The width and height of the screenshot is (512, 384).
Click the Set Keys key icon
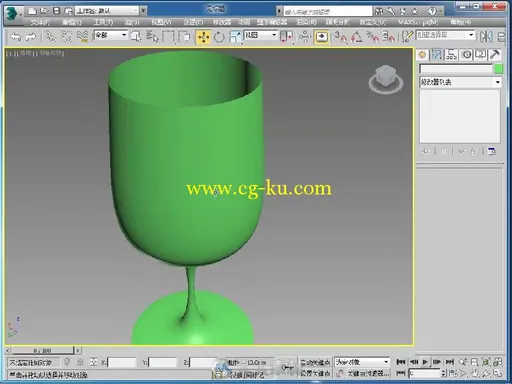click(287, 367)
